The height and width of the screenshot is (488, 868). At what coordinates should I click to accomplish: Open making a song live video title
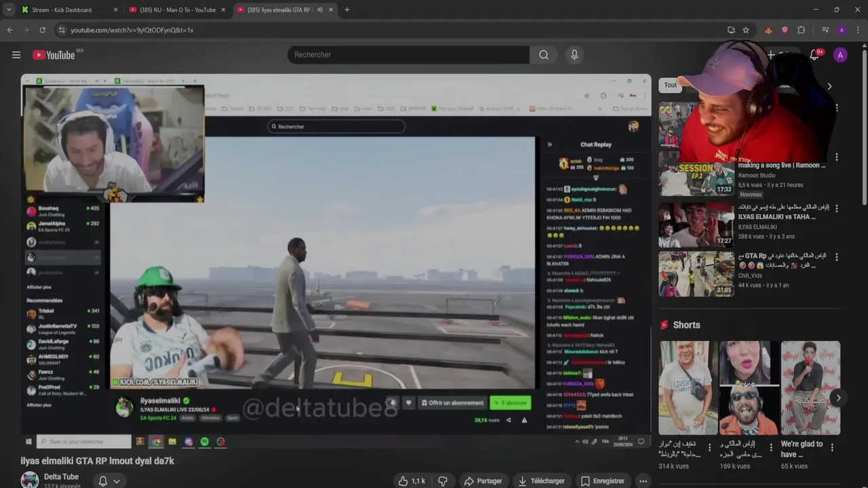point(782,165)
